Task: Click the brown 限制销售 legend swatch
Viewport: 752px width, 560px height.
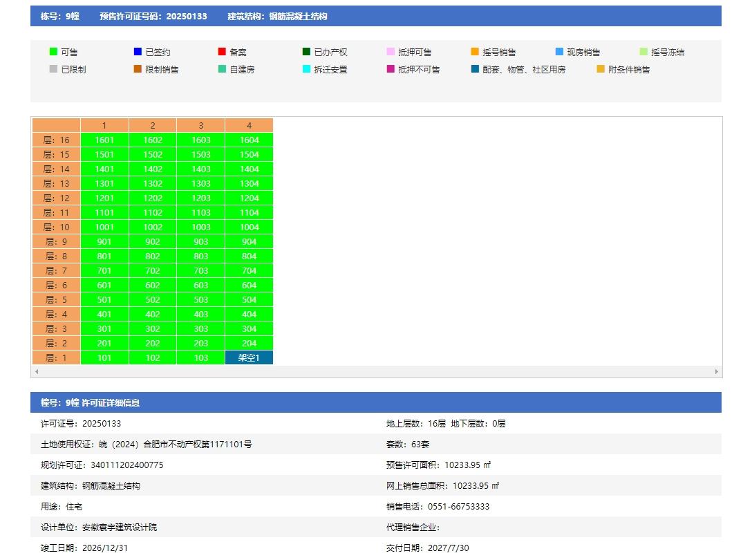Action: pos(138,68)
